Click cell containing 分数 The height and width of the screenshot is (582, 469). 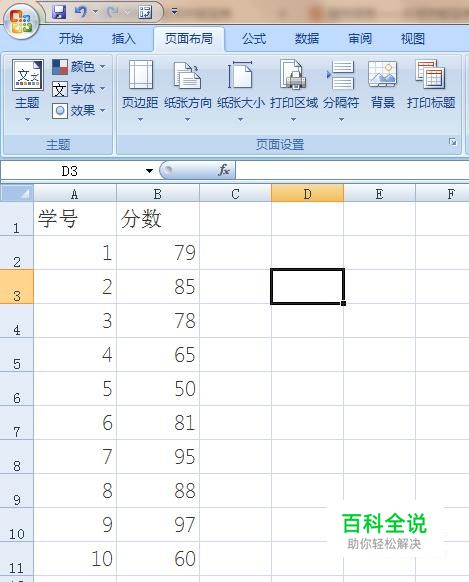click(158, 219)
